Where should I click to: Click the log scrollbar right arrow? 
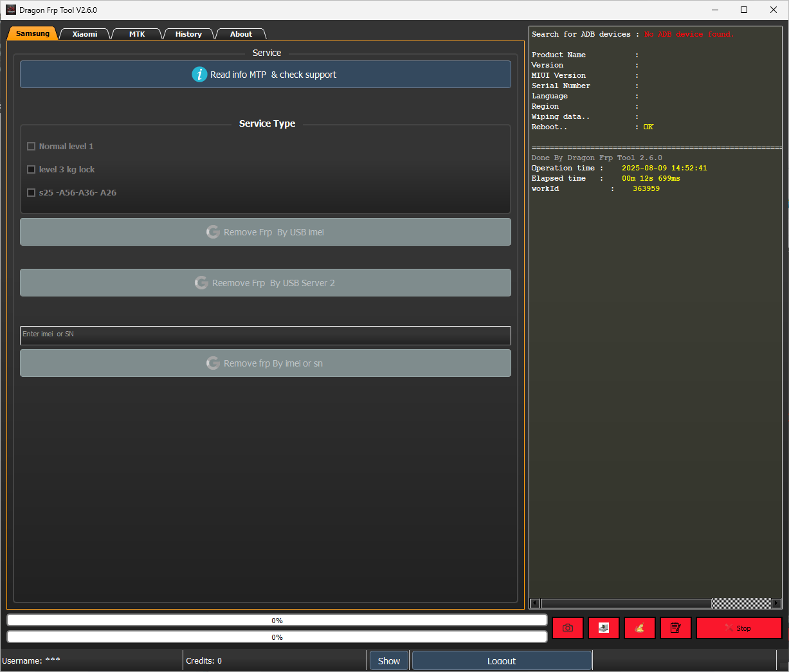(776, 603)
